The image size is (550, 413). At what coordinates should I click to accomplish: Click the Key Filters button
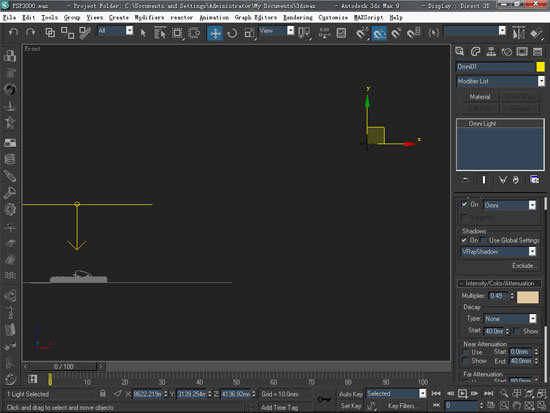point(403,406)
